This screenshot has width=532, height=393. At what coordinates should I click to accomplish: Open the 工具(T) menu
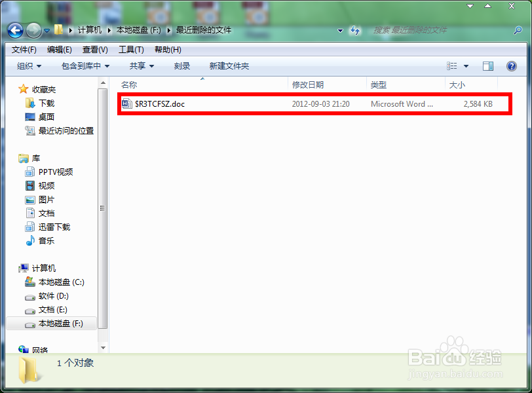click(x=131, y=50)
